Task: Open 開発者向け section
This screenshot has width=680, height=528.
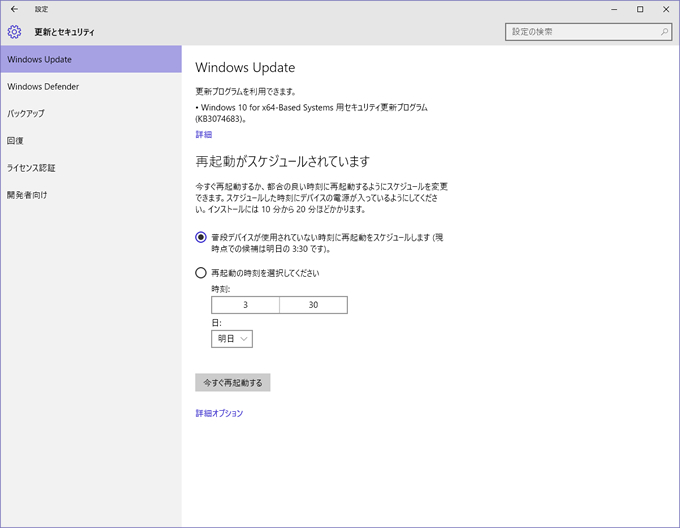Action: (x=91, y=195)
